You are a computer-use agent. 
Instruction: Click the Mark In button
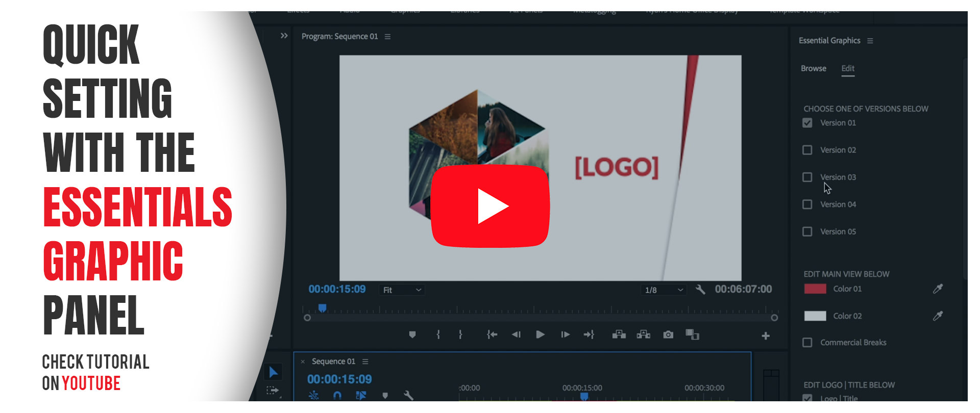tap(438, 334)
